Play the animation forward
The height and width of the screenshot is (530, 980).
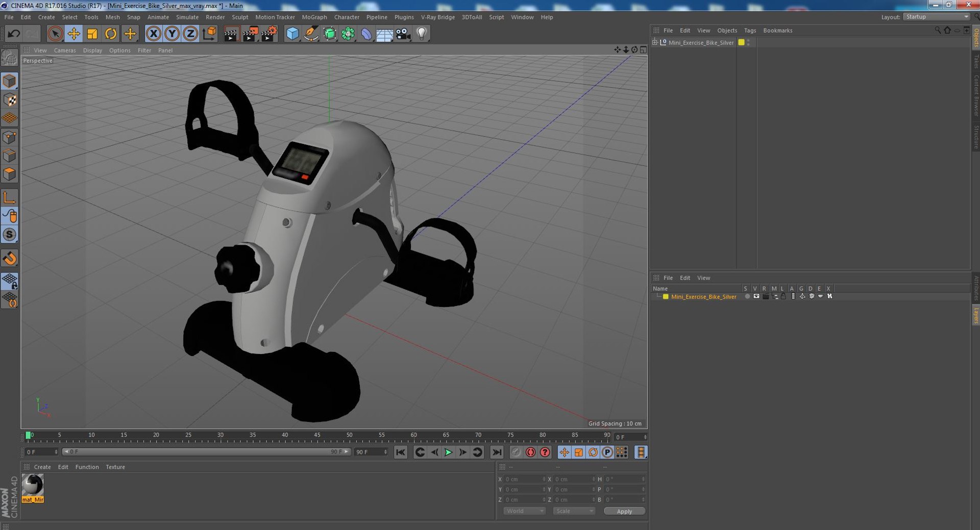(448, 452)
